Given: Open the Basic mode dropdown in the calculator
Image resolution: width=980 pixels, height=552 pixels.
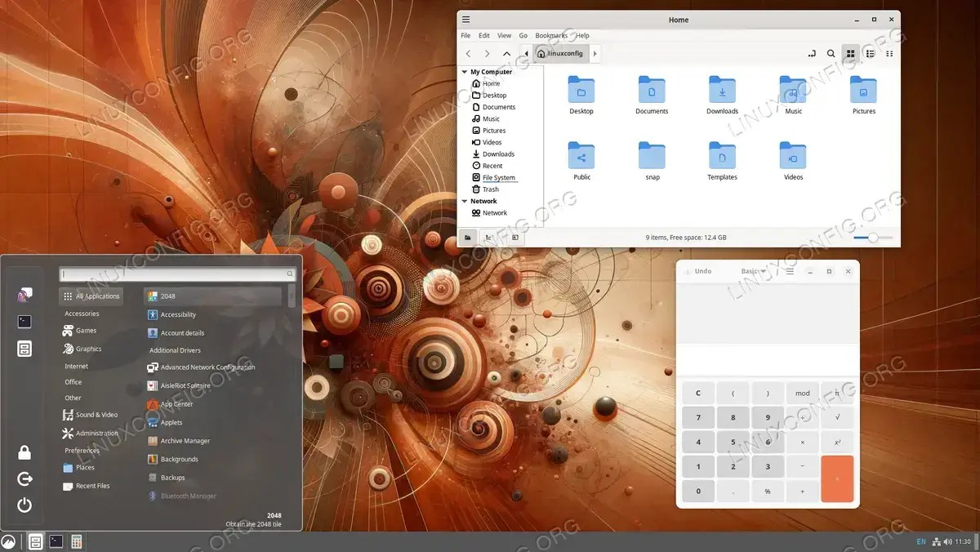Looking at the screenshot, I should 752,270.
